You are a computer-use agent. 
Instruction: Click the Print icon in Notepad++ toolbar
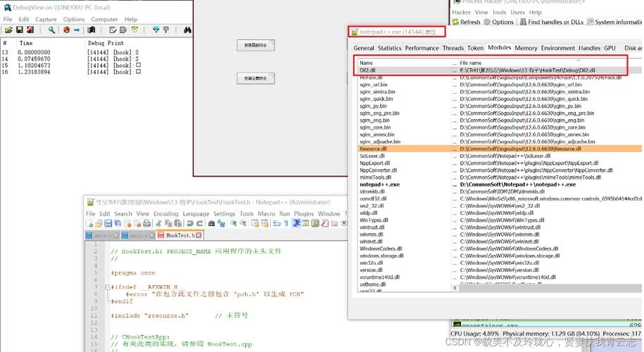pos(146,223)
